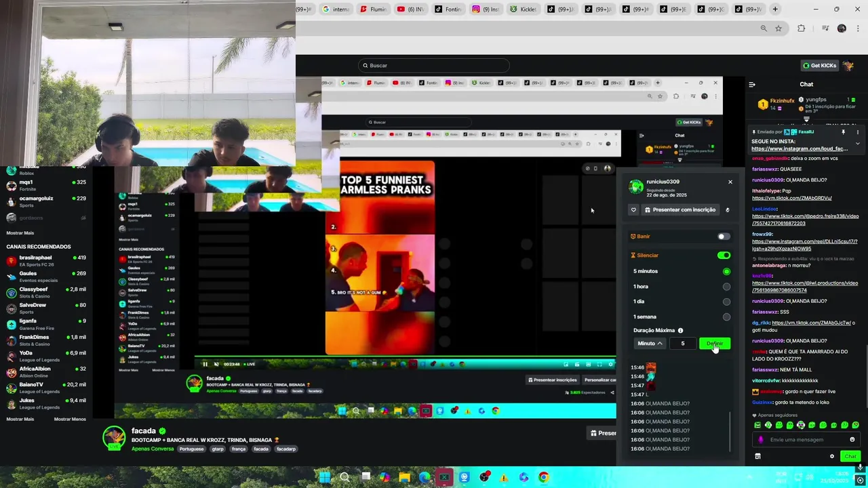Screen dimensions: 868x488
Task: Click the Buscar search field
Action: 434,66
